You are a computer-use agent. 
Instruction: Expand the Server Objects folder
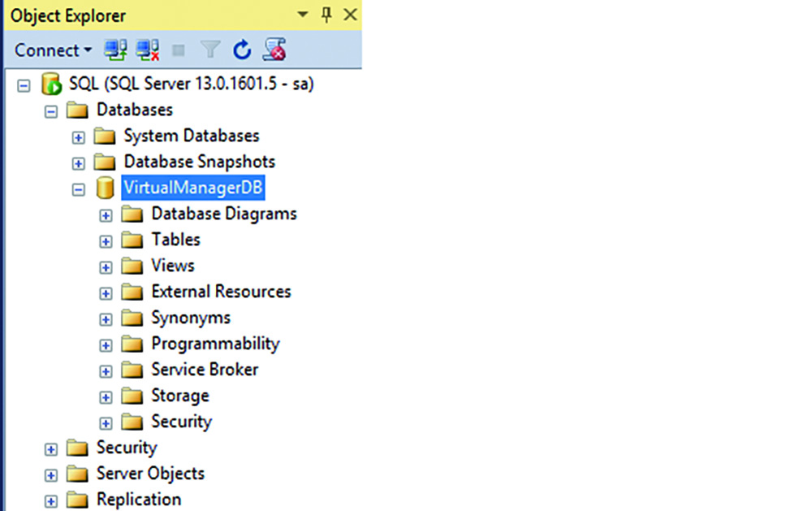coord(50,475)
